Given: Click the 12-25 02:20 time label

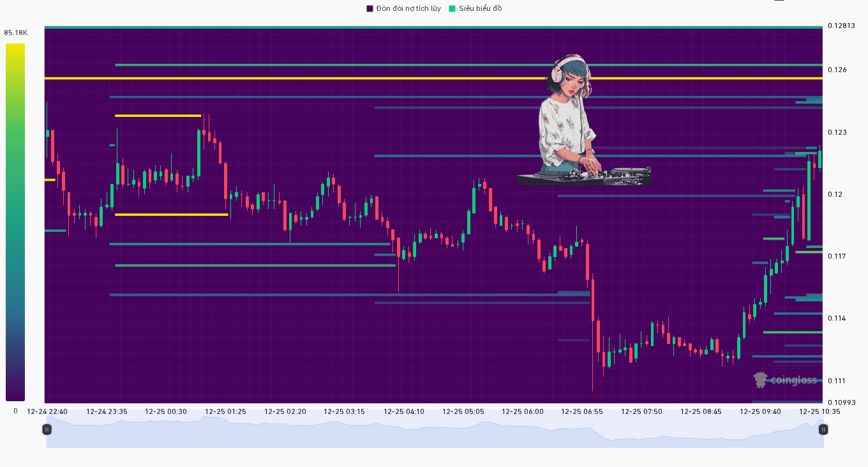Looking at the screenshot, I should click(x=285, y=411).
